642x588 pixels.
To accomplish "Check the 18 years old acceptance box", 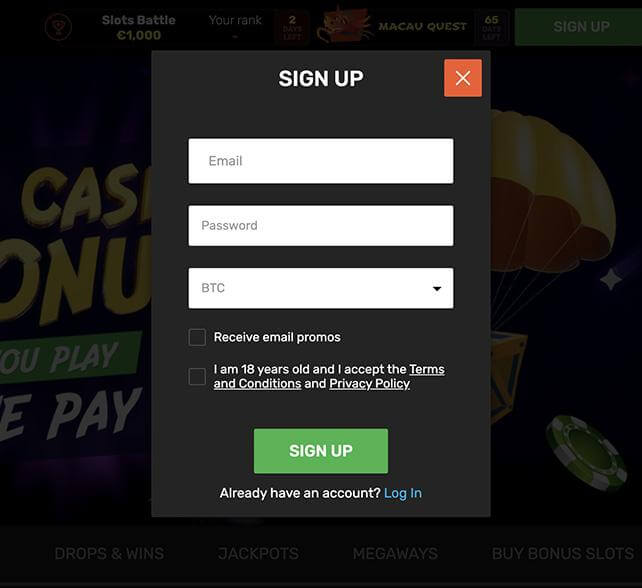I will pos(197,376).
